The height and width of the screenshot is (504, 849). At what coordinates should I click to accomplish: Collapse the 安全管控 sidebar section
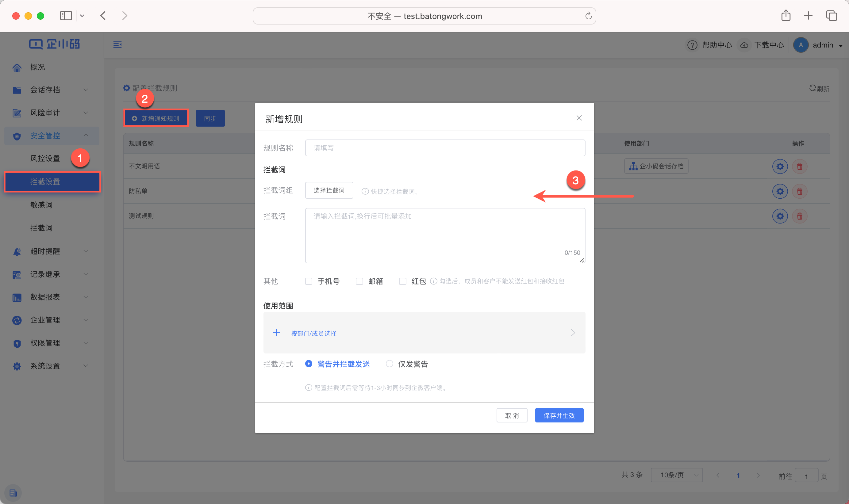[x=52, y=136]
